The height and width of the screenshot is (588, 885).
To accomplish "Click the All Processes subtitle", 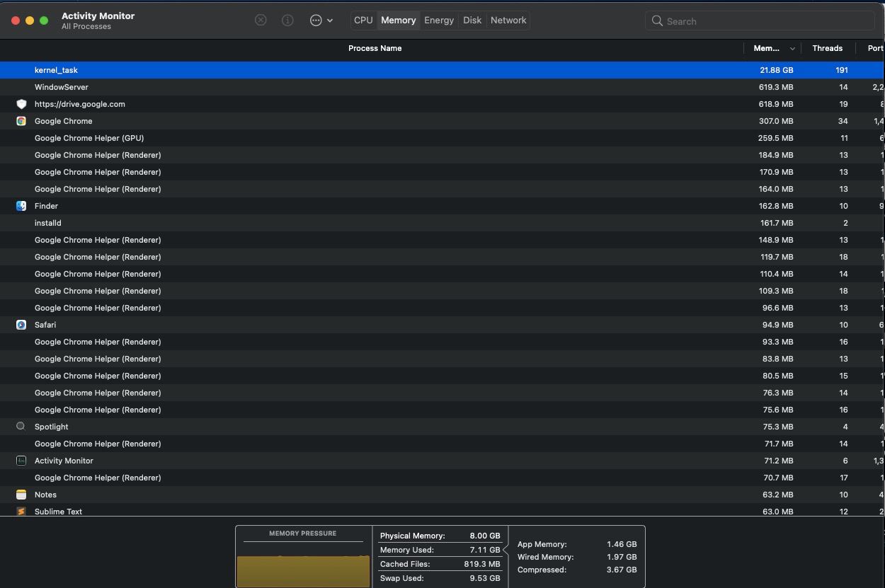I will point(86,26).
